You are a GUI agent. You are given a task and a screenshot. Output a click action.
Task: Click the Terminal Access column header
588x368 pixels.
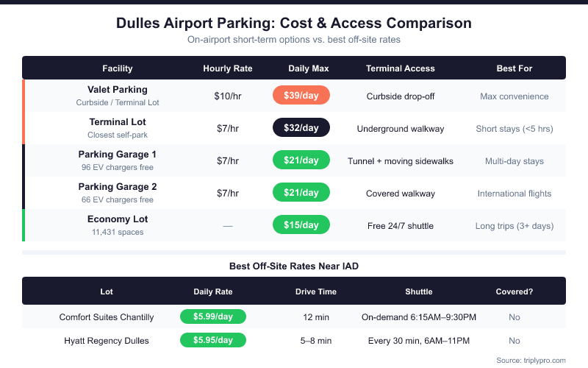(401, 68)
